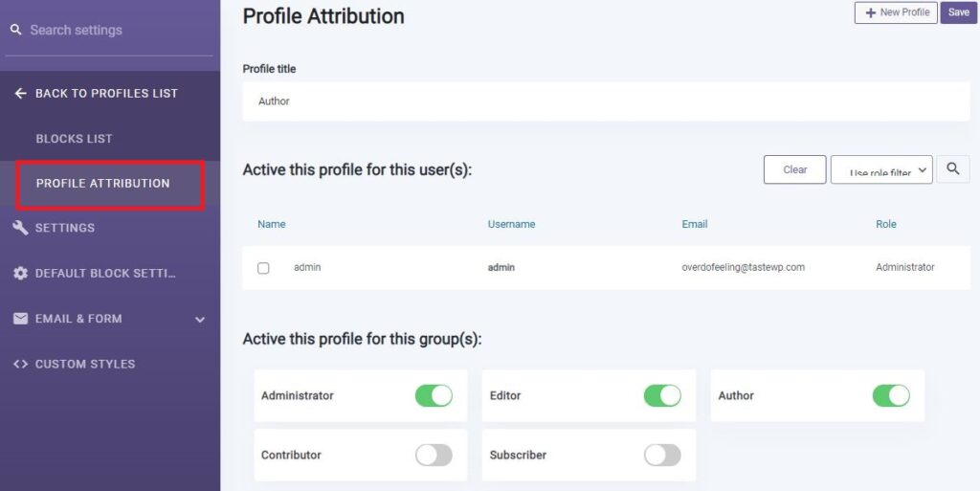Image resolution: width=980 pixels, height=491 pixels.
Task: Expand the Email & Form chevron
Action: (199, 320)
